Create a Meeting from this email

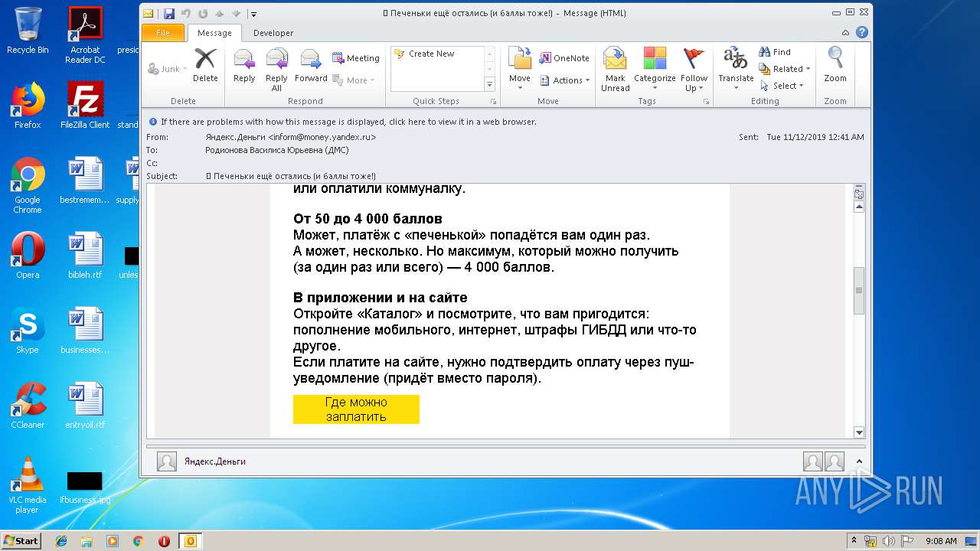[x=356, y=58]
